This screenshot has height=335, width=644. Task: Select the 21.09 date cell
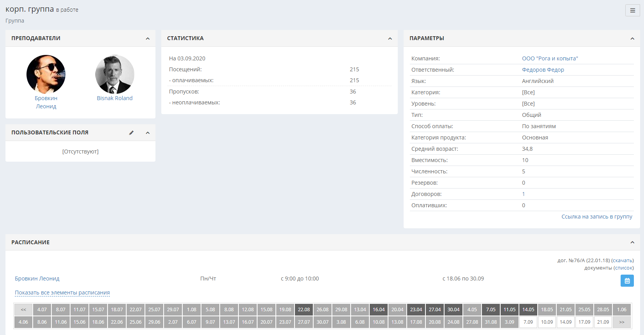(603, 322)
